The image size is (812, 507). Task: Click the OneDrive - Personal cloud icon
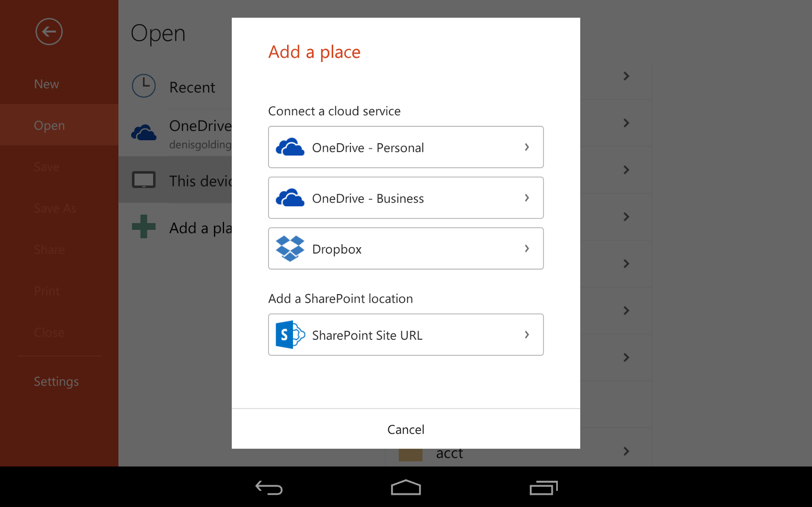click(x=290, y=147)
